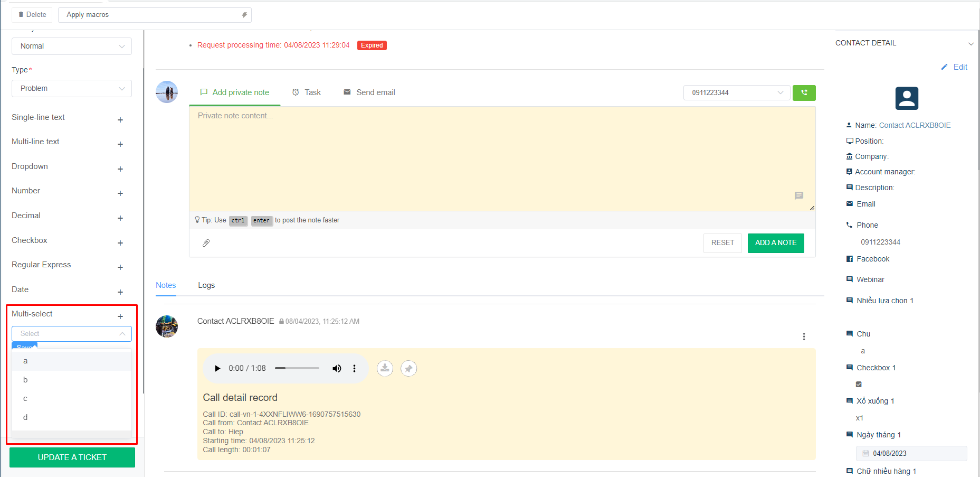Download the call recording audio
The image size is (980, 477).
[385, 368]
